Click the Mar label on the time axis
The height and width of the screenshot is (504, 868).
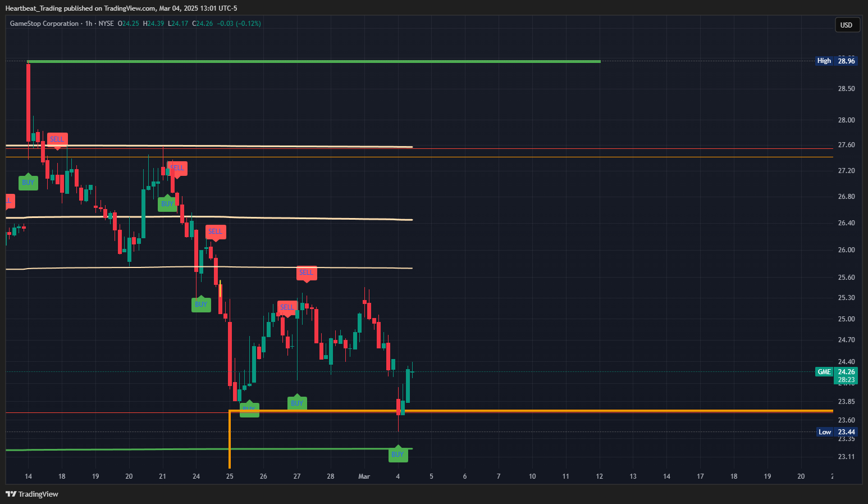coord(364,476)
